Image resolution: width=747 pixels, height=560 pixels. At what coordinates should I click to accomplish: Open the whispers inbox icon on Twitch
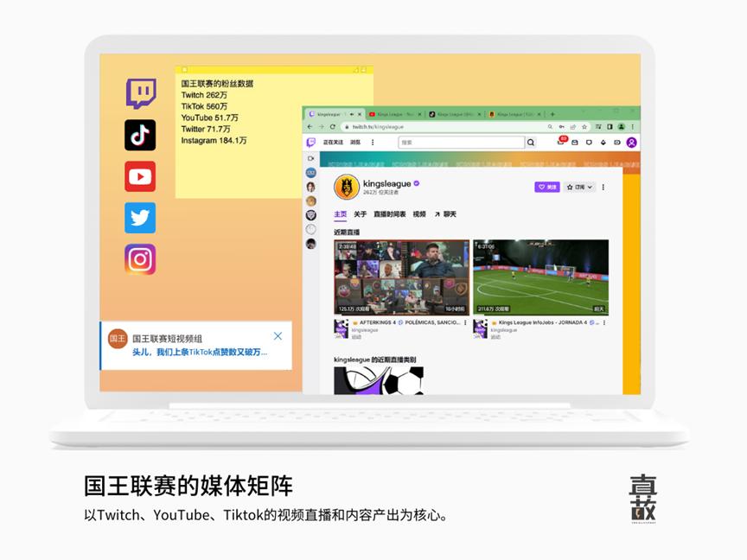pos(575,143)
